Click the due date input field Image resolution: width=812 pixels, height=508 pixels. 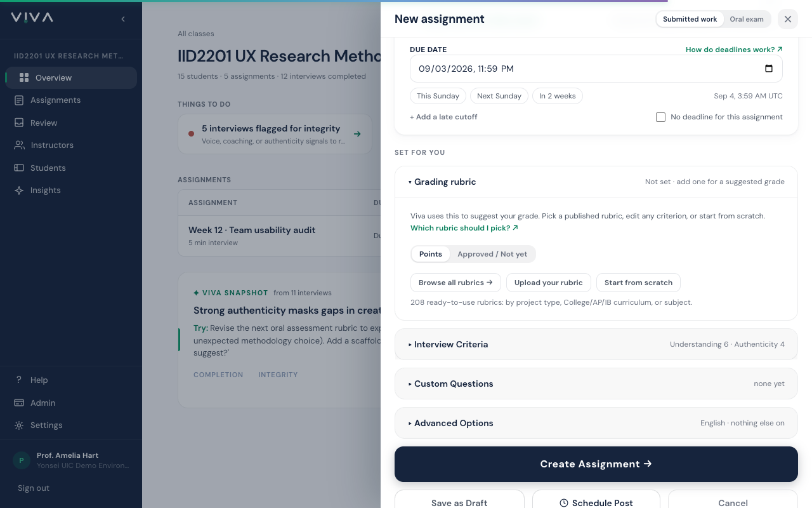596,69
